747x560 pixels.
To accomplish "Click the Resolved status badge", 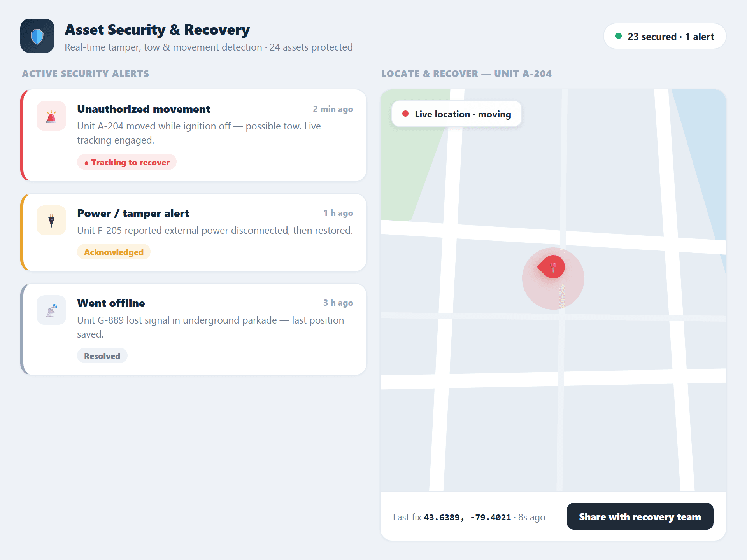I will coord(102,356).
